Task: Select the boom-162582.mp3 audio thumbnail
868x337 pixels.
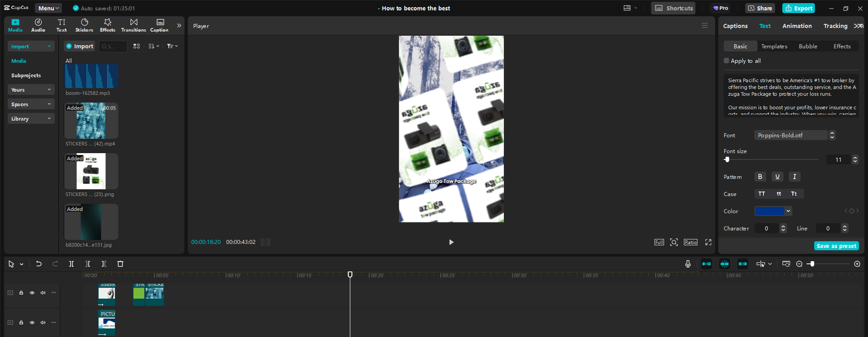Action: (x=91, y=76)
